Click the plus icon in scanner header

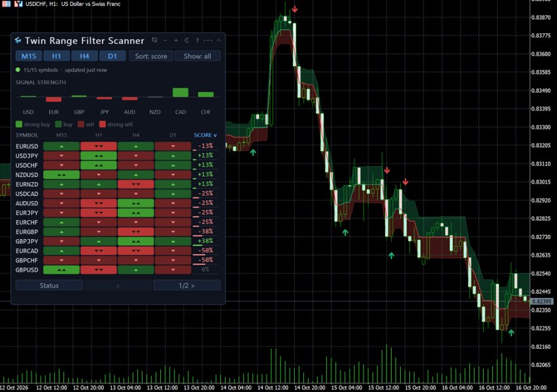tap(176, 41)
